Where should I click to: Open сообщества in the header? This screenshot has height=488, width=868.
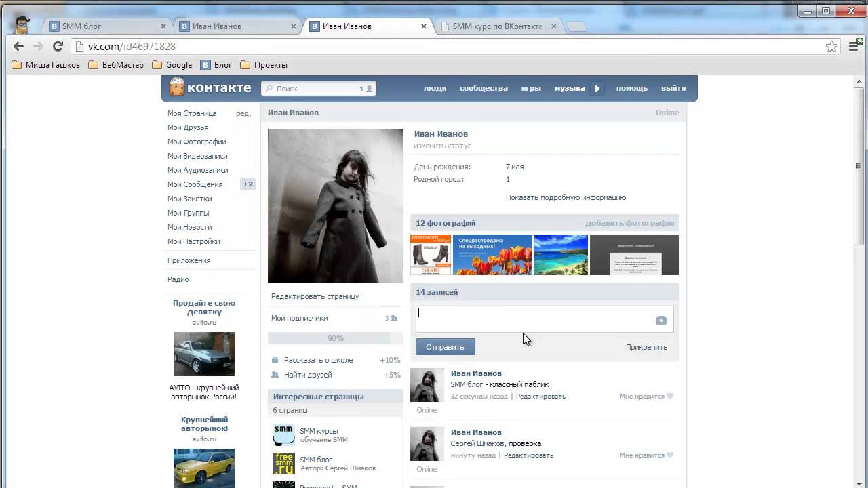[484, 88]
